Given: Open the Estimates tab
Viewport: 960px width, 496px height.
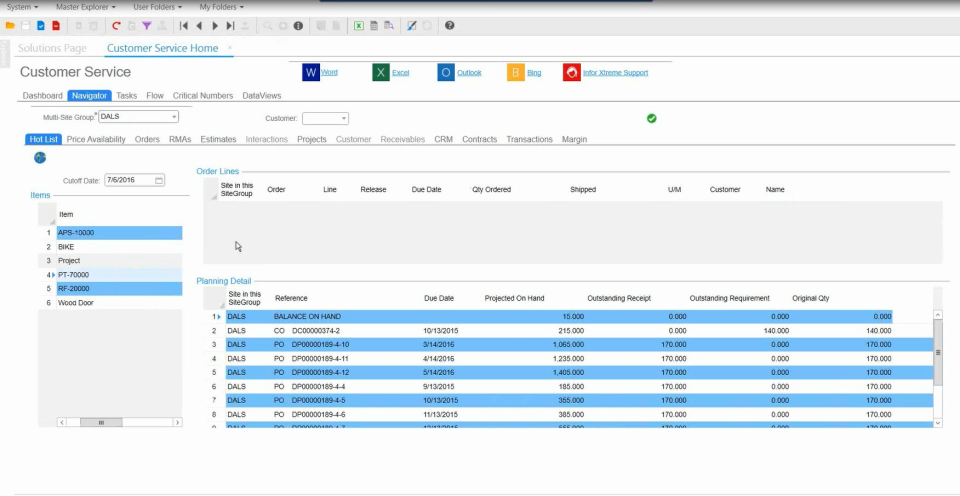Looking at the screenshot, I should [218, 139].
